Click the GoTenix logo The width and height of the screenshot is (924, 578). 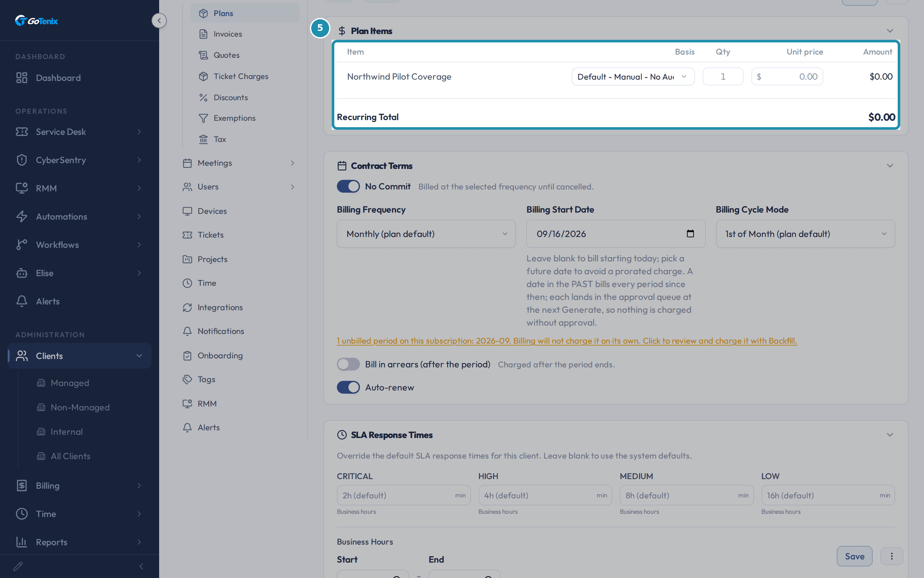pyautogui.click(x=37, y=21)
